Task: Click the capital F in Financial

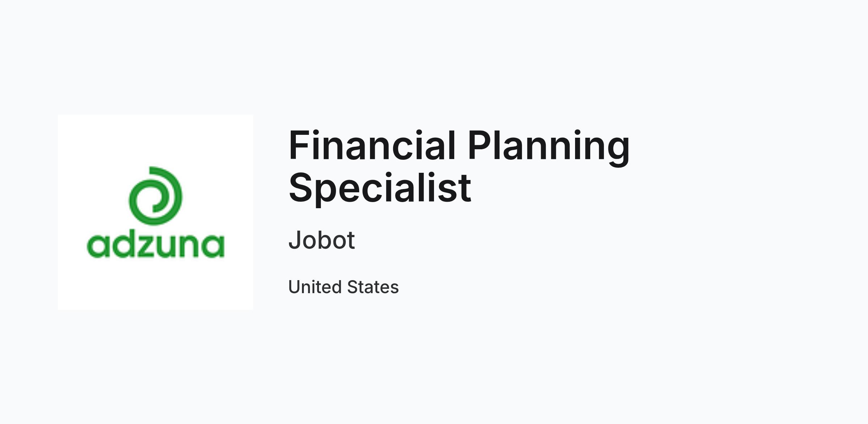Action: (299, 145)
